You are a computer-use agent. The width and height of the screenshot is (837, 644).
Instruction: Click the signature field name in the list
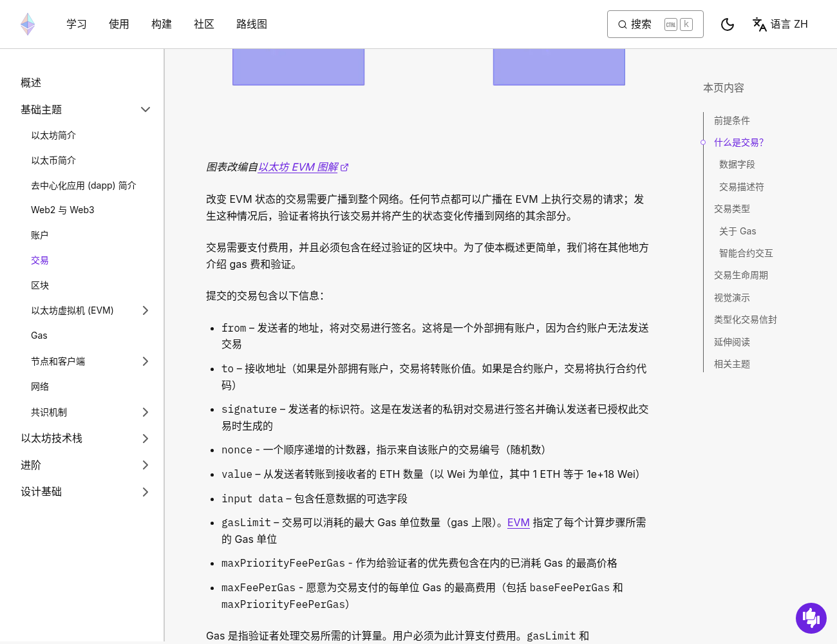pos(249,409)
